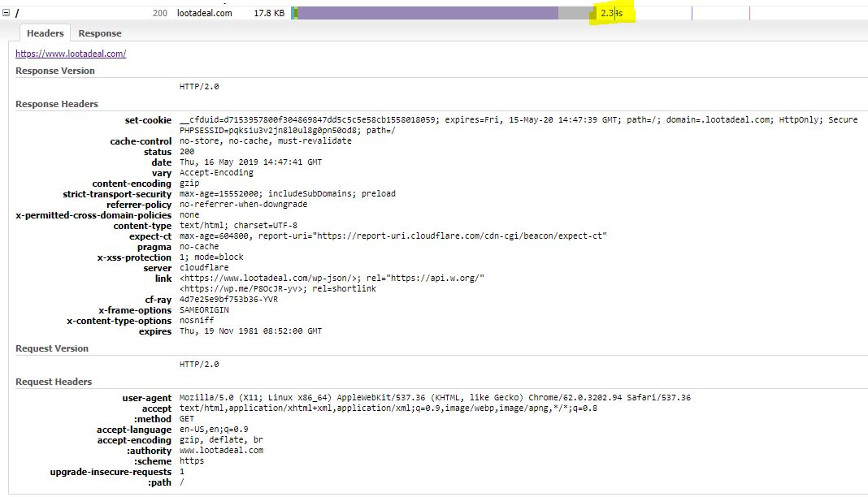Viewport: 868px width, 497px height.
Task: Click the www.lootadeal.com authority value
Action: (221, 450)
